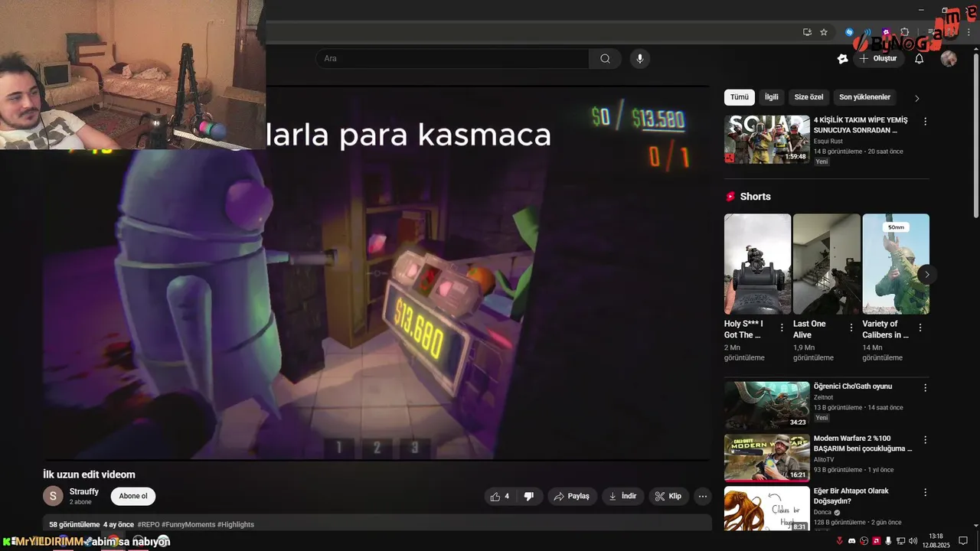Open options for Öğrenici Cho'Gath video

click(925, 387)
